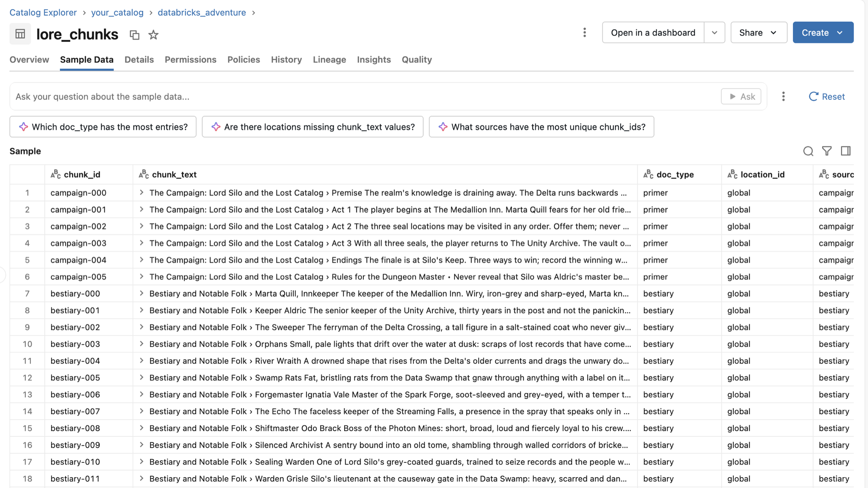Open the Lineage tab
Viewport: 868px width, 488px height.
329,59
